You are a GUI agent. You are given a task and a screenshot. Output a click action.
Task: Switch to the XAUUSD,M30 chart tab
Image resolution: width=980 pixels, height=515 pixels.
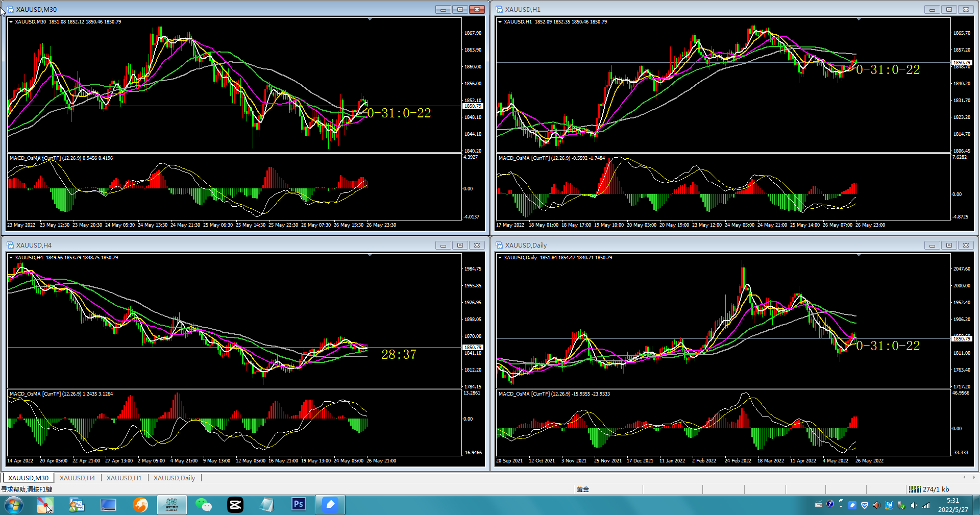(x=28, y=478)
